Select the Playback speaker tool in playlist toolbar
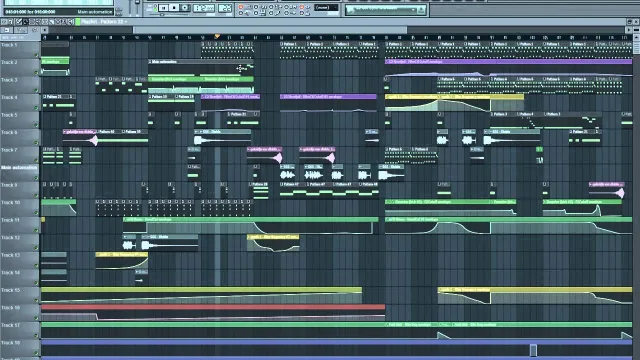 70,22
